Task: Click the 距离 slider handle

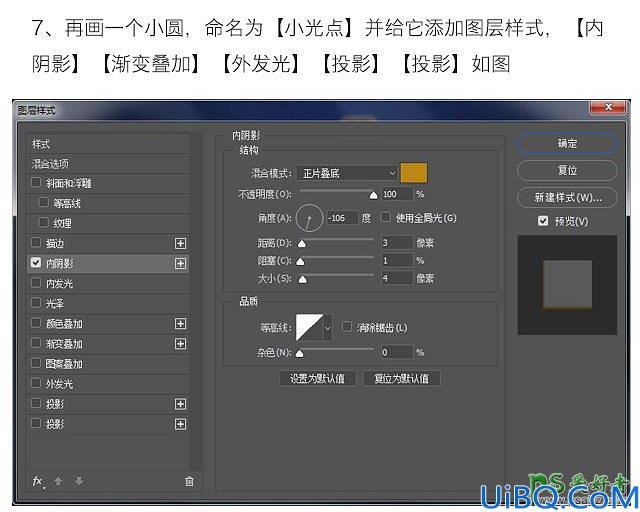Action: pyautogui.click(x=302, y=244)
